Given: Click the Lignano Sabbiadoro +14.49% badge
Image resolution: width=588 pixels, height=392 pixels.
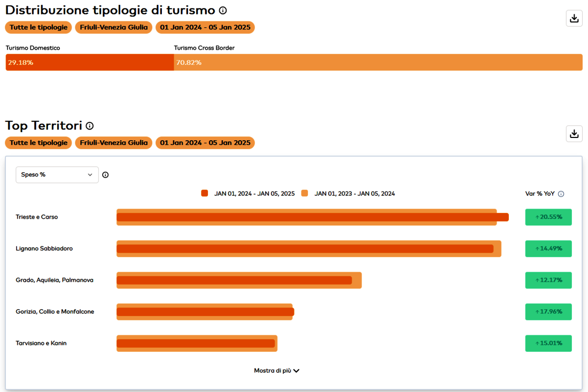Looking at the screenshot, I should pyautogui.click(x=548, y=249).
